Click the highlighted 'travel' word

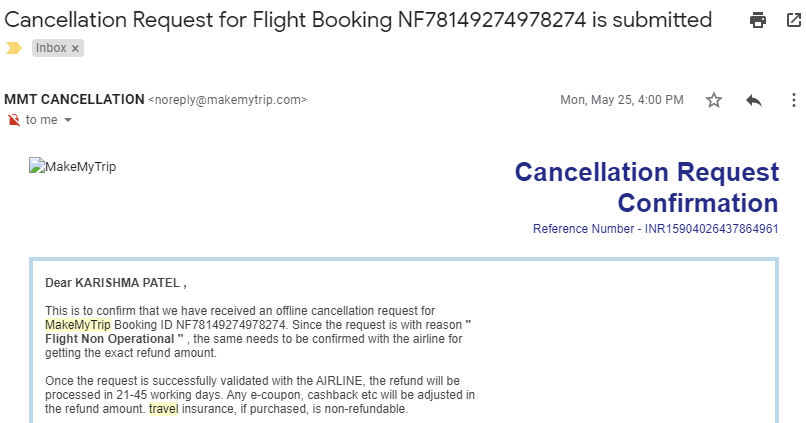pyautogui.click(x=163, y=409)
